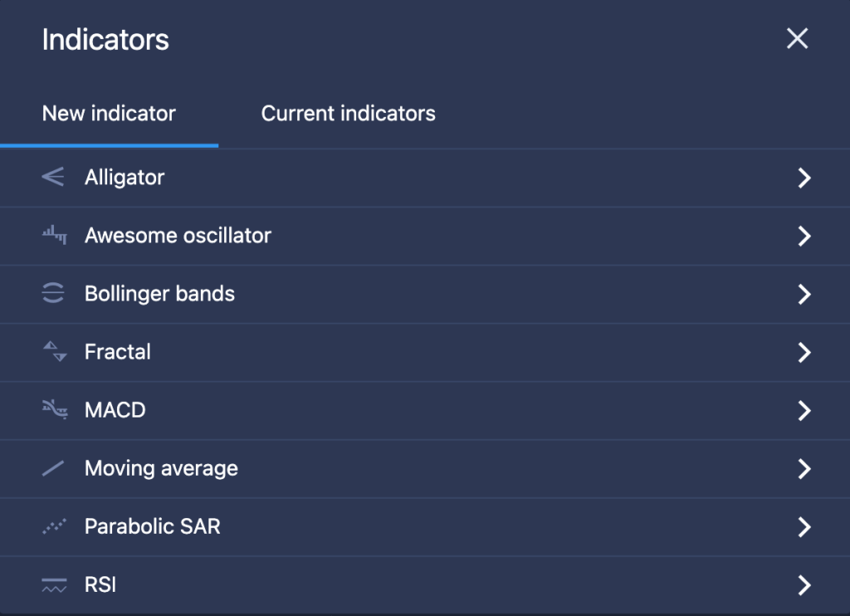850x616 pixels.
Task: Click the Bollinger bands icon
Action: click(53, 293)
